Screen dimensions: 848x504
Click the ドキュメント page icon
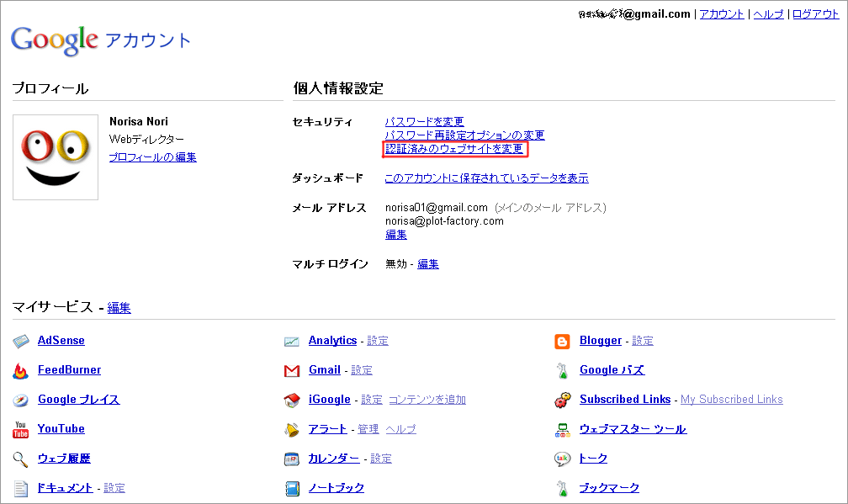20,489
